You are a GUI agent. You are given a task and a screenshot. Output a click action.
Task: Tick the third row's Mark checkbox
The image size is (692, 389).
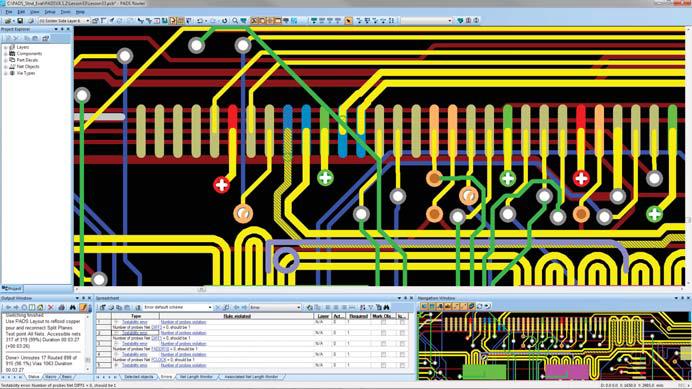point(383,344)
